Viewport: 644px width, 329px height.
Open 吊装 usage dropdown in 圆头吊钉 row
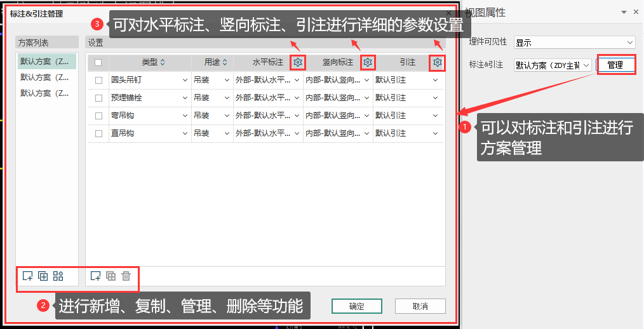[227, 81]
